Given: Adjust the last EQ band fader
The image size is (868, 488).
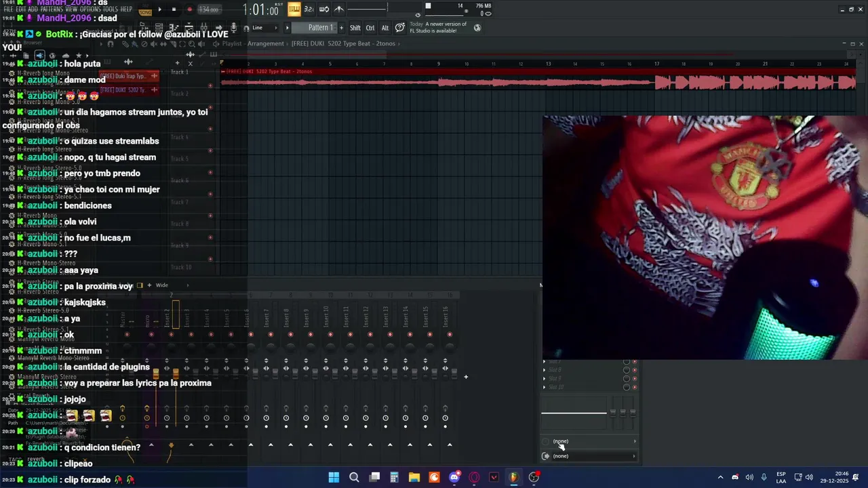Looking at the screenshot, I should (632, 413).
